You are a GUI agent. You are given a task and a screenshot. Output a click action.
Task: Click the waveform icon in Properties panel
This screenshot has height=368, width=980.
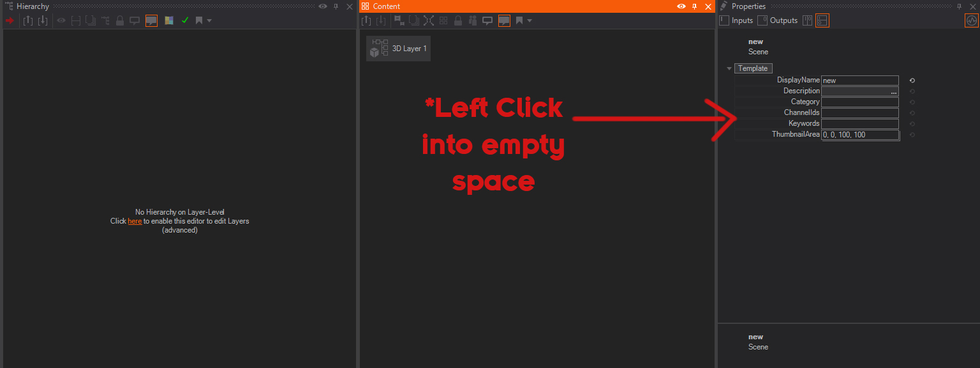pyautogui.click(x=971, y=20)
